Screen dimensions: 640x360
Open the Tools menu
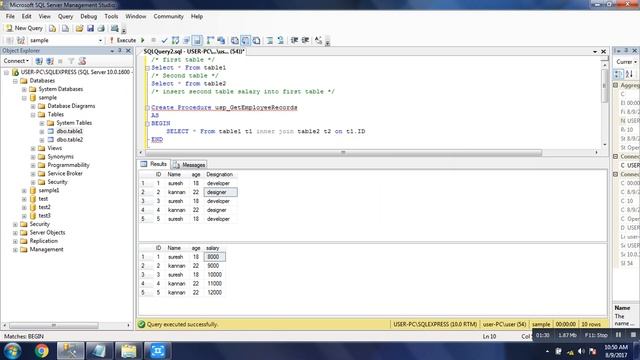111,16
